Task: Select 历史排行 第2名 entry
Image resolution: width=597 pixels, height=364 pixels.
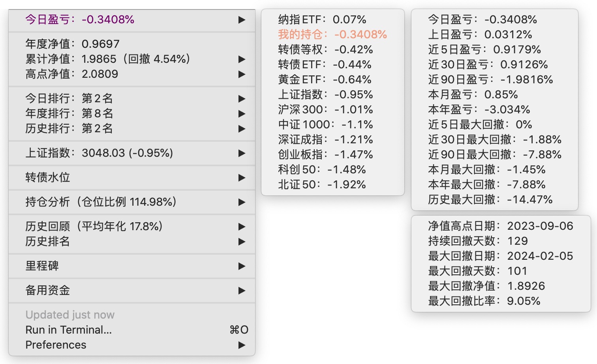Action: pyautogui.click(x=69, y=128)
